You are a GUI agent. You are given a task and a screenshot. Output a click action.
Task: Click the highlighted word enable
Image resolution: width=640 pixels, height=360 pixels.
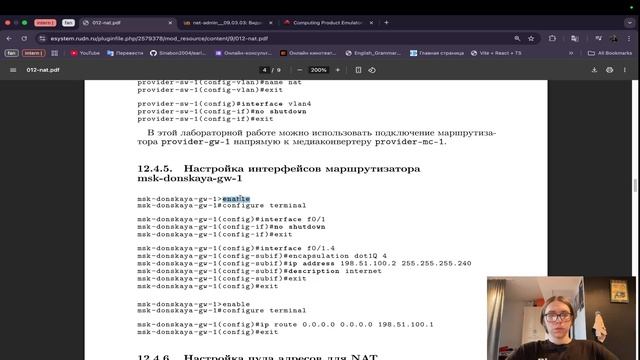click(236, 199)
